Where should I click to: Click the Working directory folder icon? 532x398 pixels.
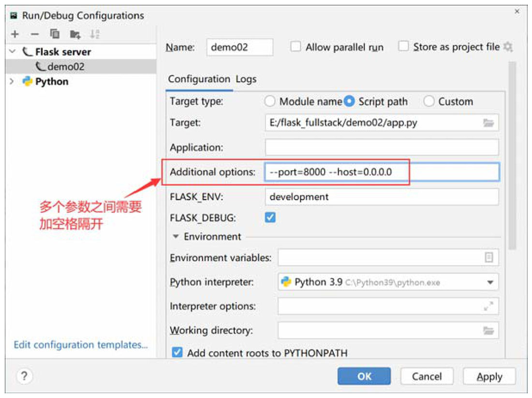click(x=488, y=331)
